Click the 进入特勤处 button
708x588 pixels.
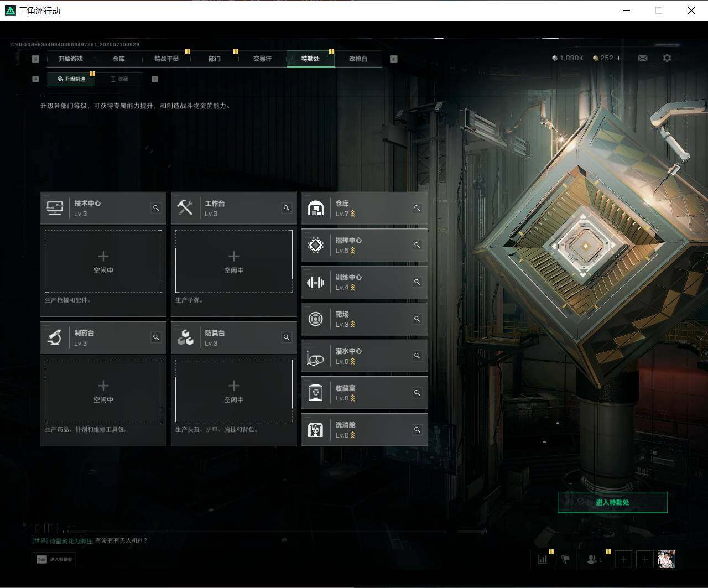pyautogui.click(x=612, y=502)
